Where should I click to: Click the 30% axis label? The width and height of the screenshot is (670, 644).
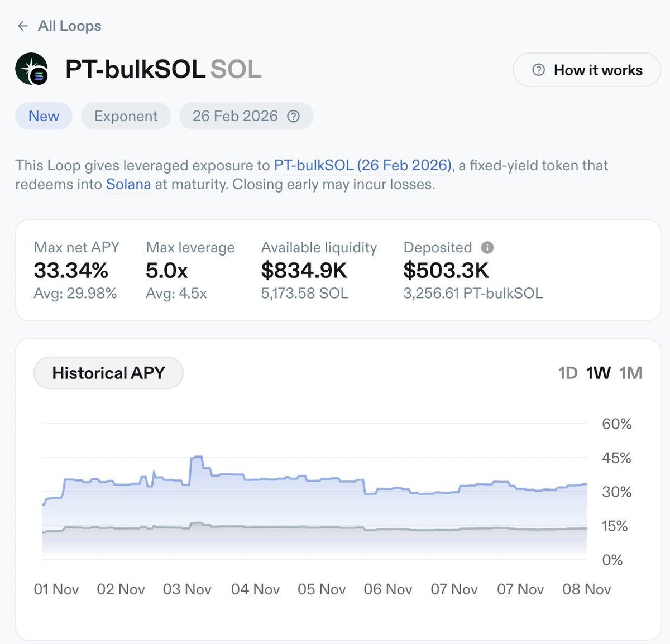pyautogui.click(x=616, y=492)
